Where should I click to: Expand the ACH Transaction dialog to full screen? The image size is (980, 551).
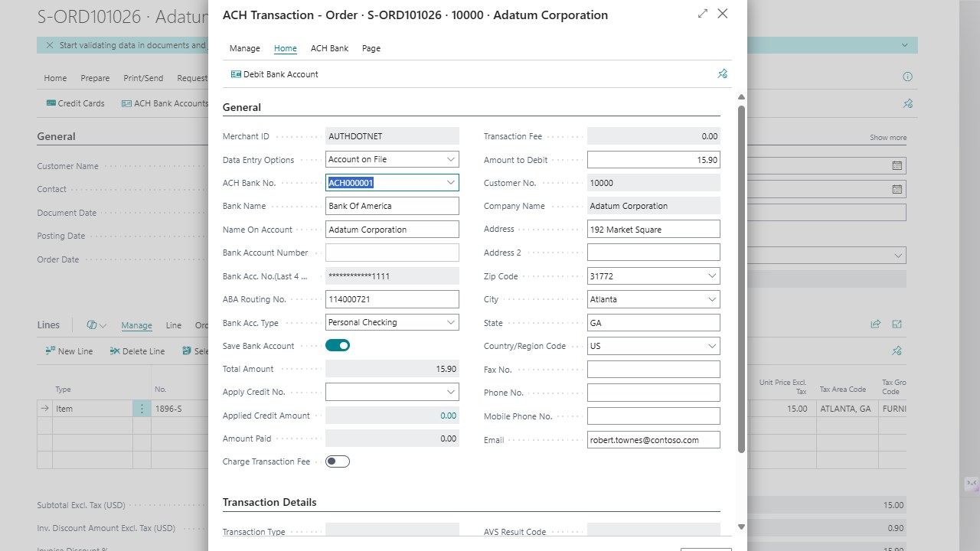pos(702,14)
